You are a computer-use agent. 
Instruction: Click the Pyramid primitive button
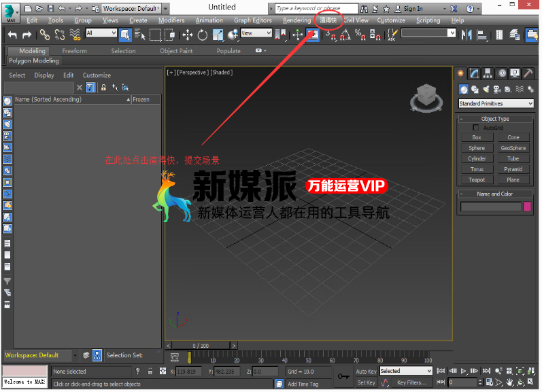click(x=513, y=169)
